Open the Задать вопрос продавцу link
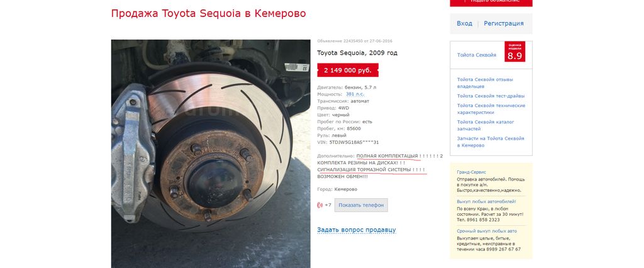 click(x=357, y=230)
